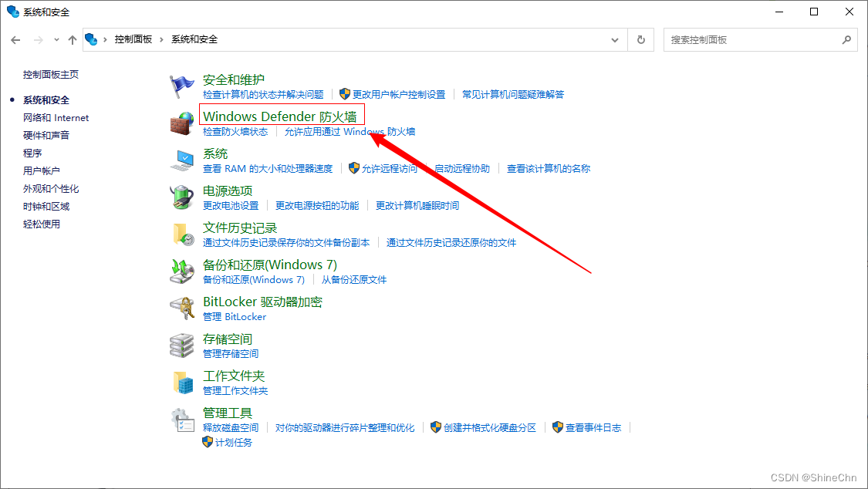The image size is (868, 489).
Task: Click 管理 BitLocker link
Action: click(x=235, y=317)
